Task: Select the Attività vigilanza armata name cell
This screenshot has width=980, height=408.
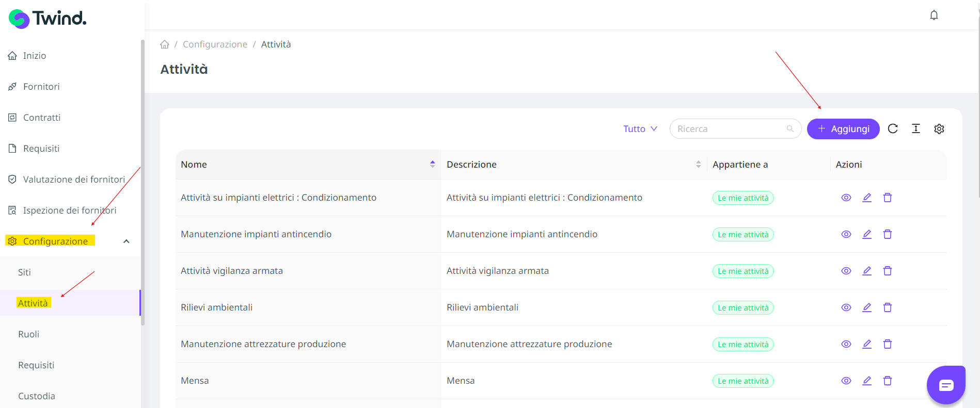Action: tap(308, 271)
